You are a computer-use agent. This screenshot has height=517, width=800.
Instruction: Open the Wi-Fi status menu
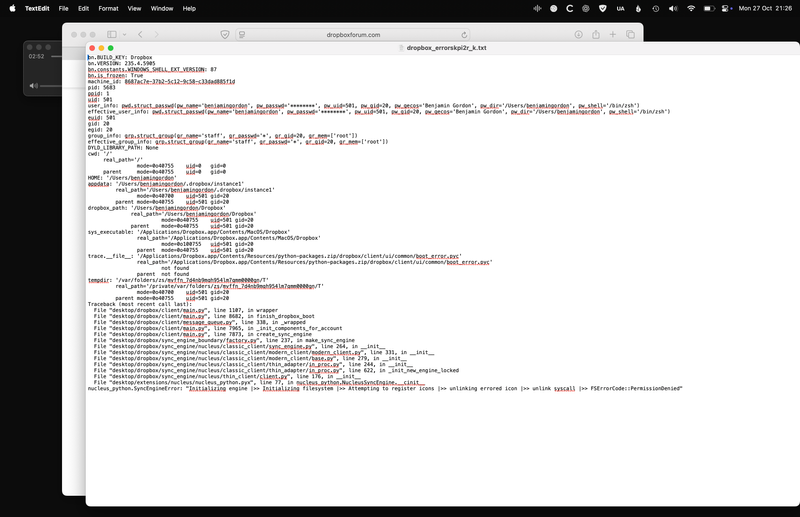click(x=691, y=8)
